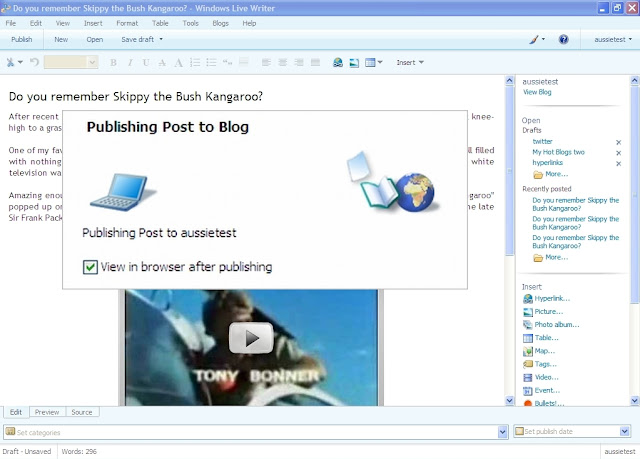
Task: Click the Open post button
Action: 95,40
